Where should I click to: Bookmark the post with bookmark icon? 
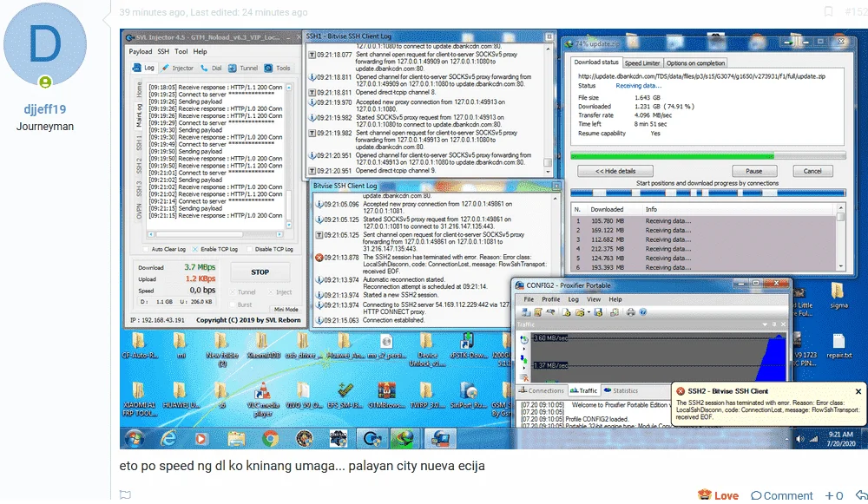(828, 11)
